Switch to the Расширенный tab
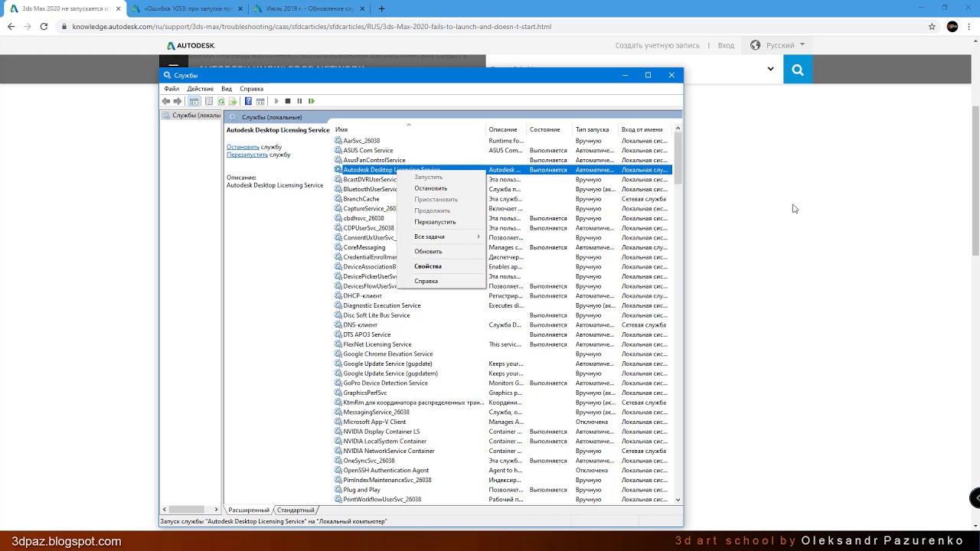Viewport: 980px width, 551px height. point(249,510)
